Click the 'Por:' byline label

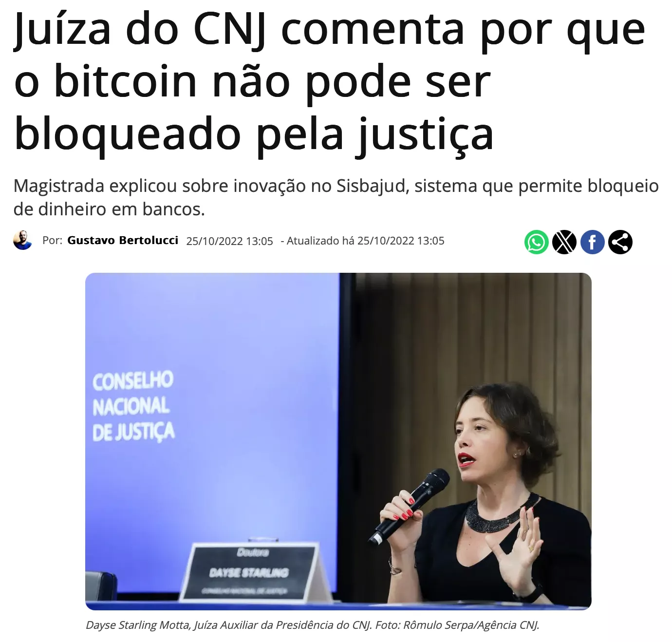(x=53, y=240)
